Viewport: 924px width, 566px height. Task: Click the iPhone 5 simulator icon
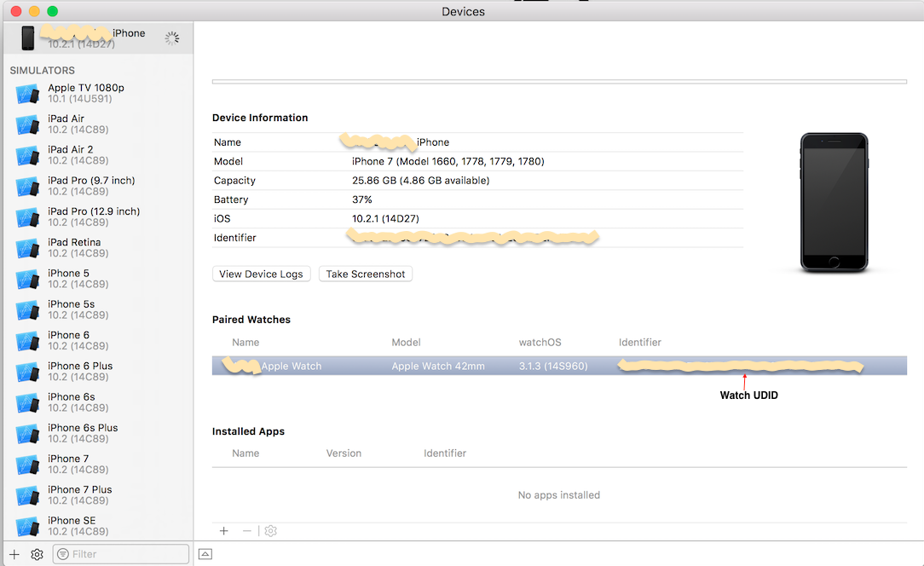(27, 278)
